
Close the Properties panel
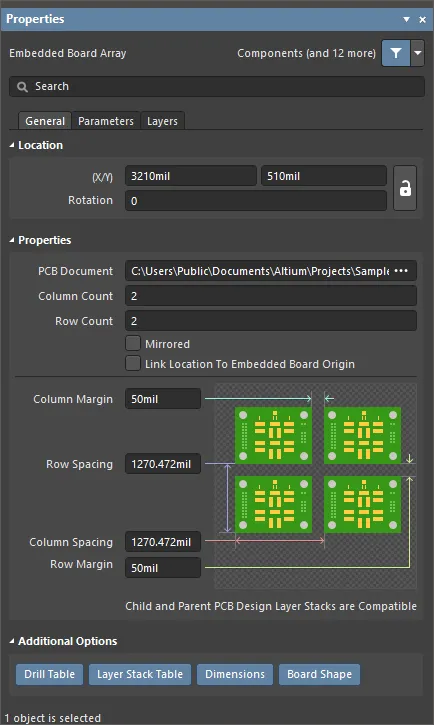point(422,19)
